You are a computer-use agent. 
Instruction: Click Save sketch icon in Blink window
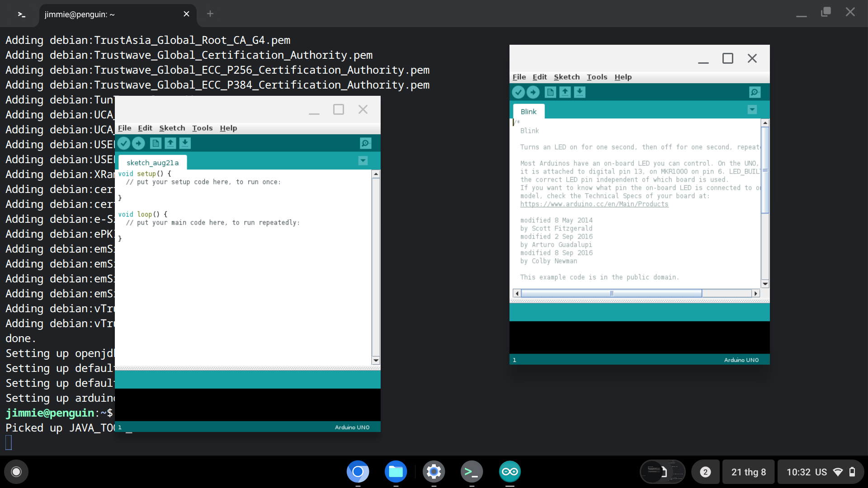[x=580, y=92]
